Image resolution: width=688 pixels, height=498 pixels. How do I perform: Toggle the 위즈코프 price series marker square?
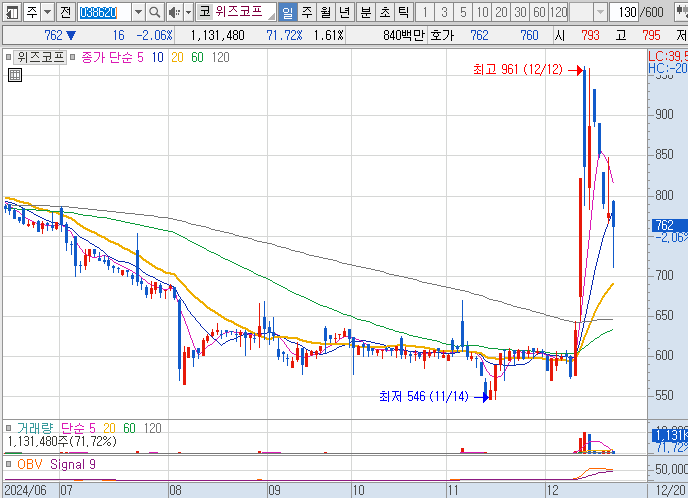tap(8, 57)
